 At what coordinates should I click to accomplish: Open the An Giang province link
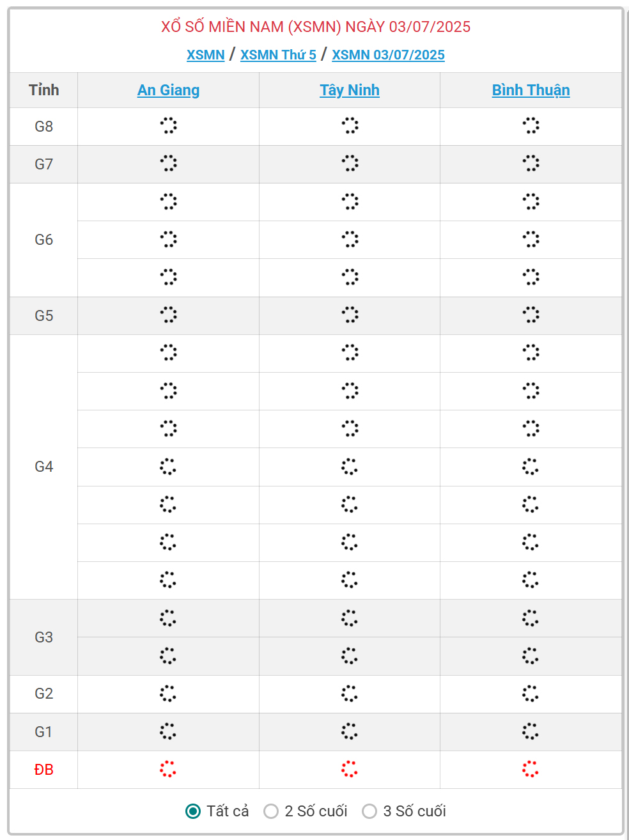pyautogui.click(x=168, y=90)
